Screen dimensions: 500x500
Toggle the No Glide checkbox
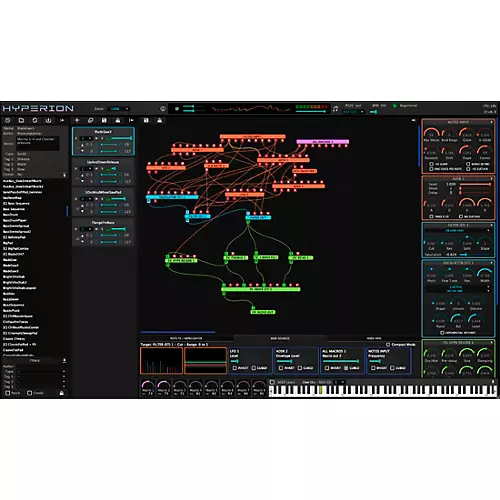coord(431,164)
